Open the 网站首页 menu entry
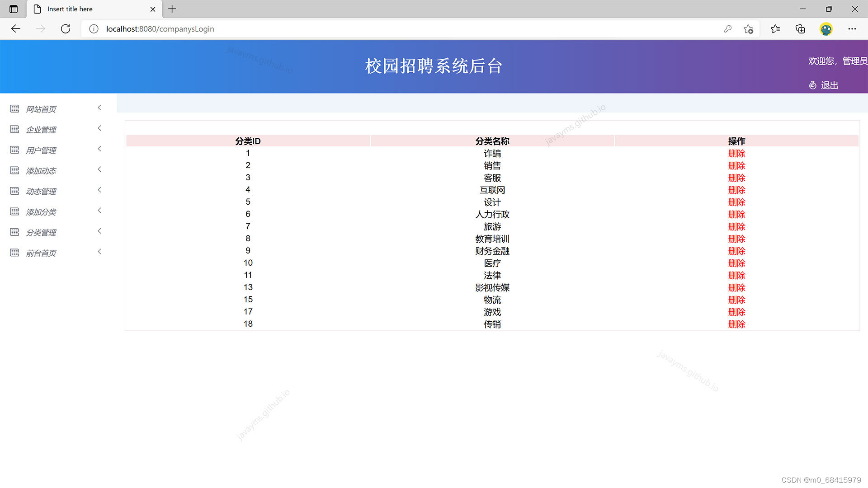Screen dimensions: 868x488 pyautogui.click(x=41, y=109)
